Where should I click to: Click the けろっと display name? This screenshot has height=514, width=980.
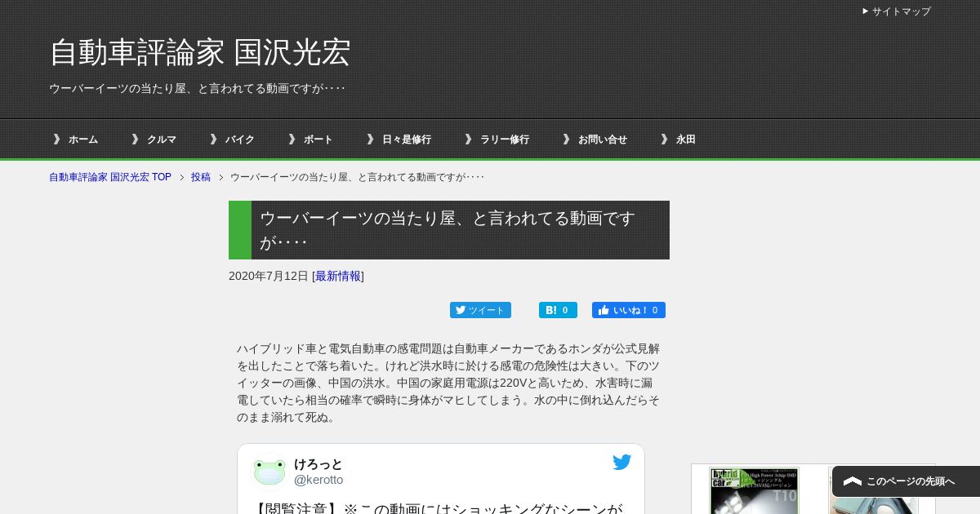(x=318, y=464)
